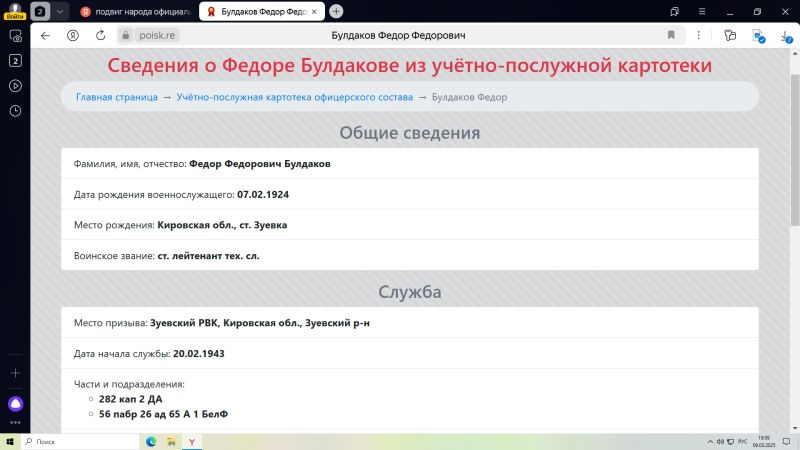This screenshot has width=800, height=450.
Task: Click the Войти profile login button
Action: coord(15,11)
